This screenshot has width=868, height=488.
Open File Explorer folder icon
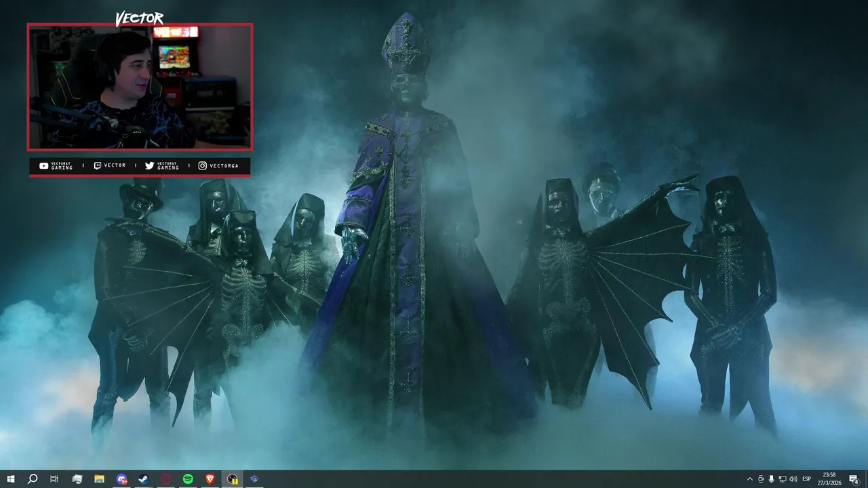[x=99, y=479]
